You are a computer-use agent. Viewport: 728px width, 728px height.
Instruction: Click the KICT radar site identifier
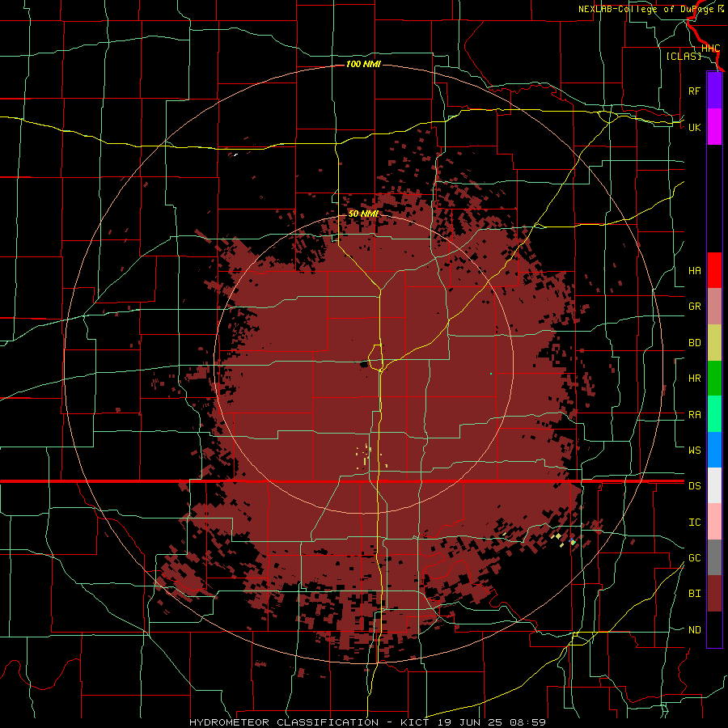point(415,722)
